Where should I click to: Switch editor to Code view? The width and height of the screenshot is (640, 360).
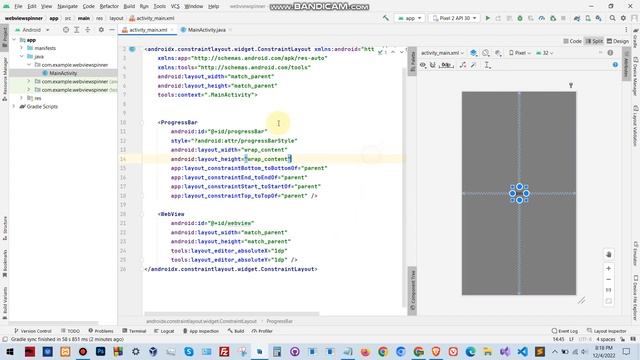pos(572,41)
